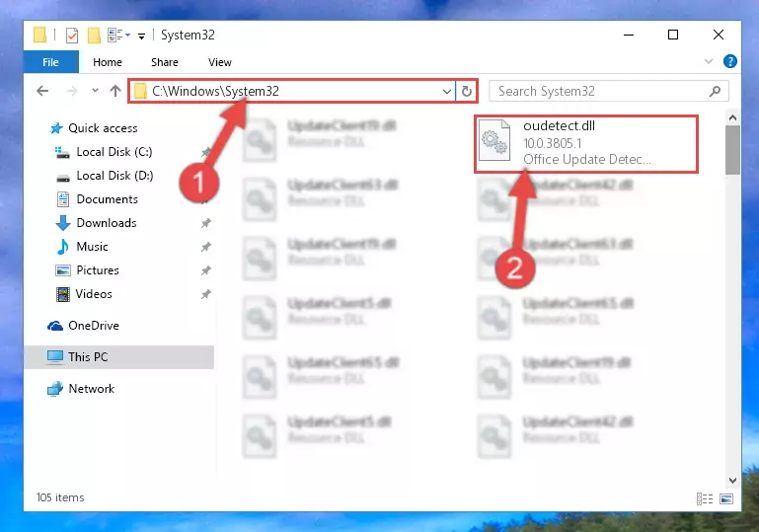Click the 105 items status text
The height and width of the screenshot is (532, 759).
60,497
